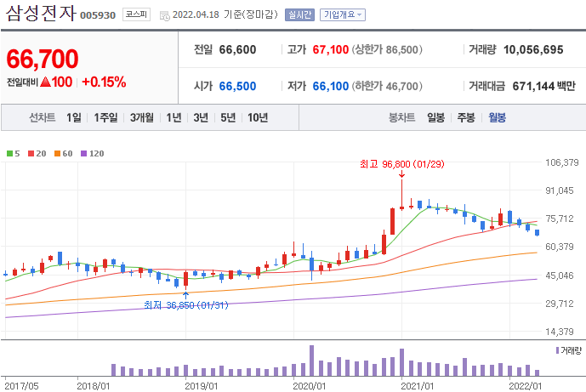Select the 5년 line chart tab
Image resolution: width=586 pixels, height=392 pixels.
[x=228, y=117]
